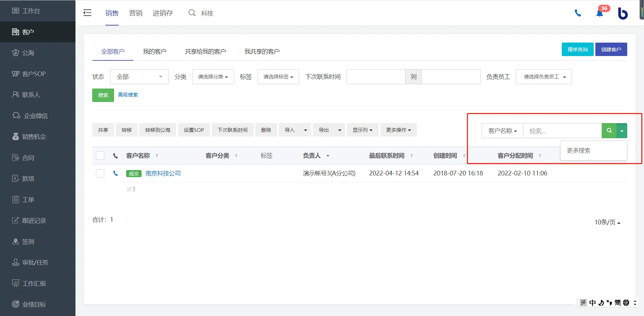Click the magnifier icon in top bar
Screen dimensions: 644x316
pos(192,13)
